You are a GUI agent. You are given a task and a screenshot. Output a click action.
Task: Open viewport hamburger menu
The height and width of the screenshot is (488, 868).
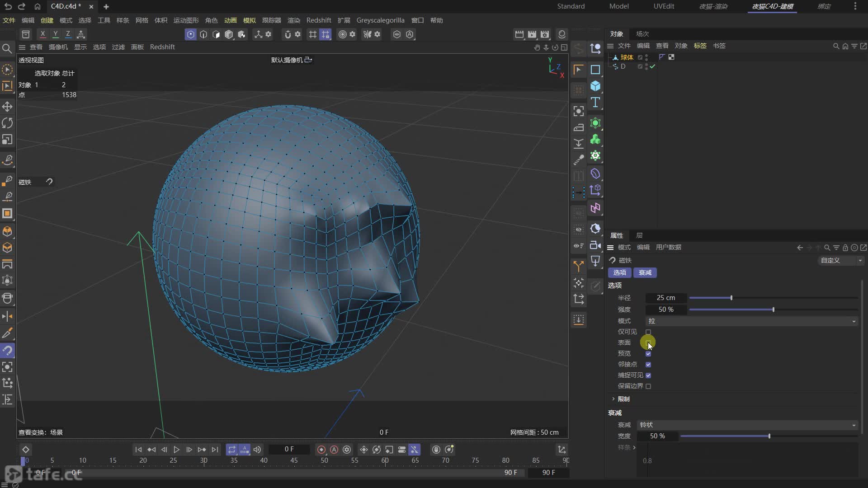pos(22,47)
